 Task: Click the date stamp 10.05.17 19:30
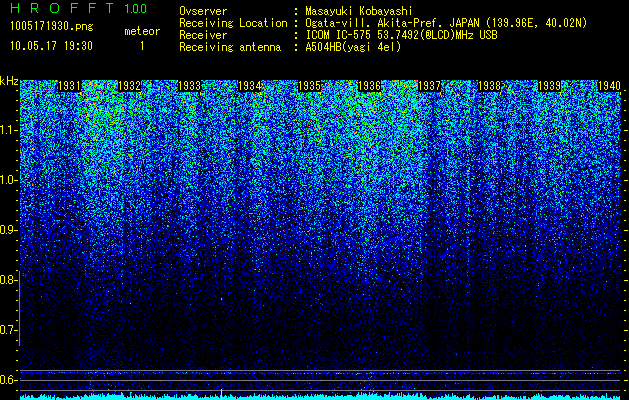(x=51, y=46)
